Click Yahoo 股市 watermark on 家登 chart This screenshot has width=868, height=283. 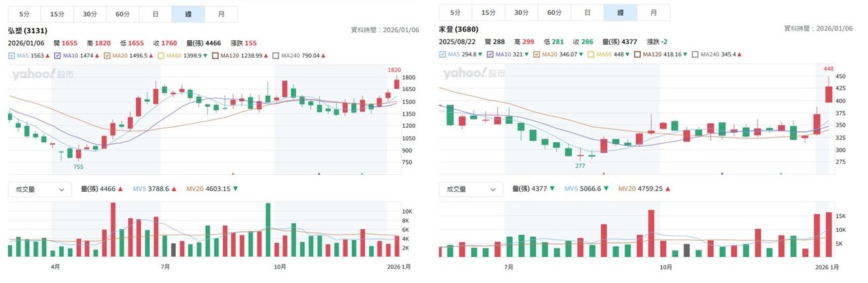[x=474, y=73]
